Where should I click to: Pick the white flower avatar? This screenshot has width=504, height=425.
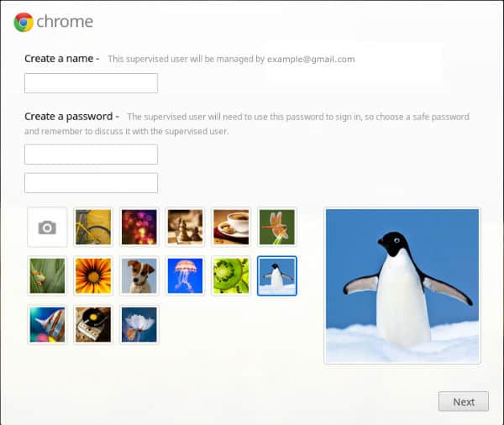139,325
